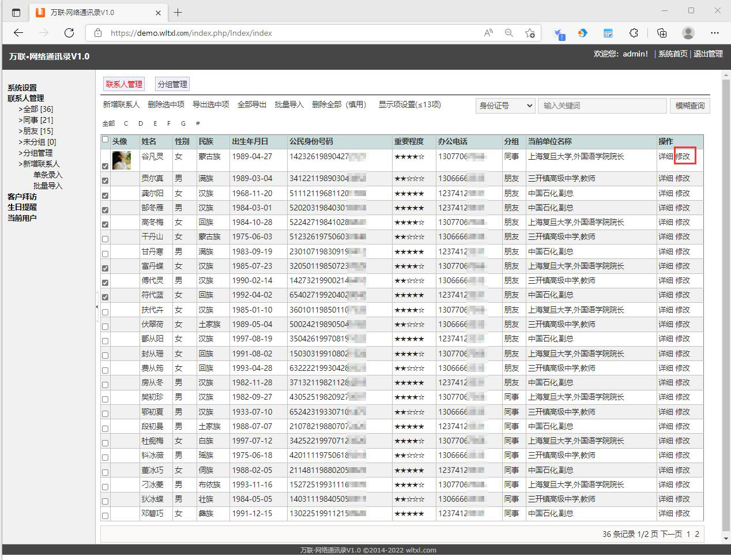Click the blue flag extension icon
Screen dimensions: 731x560
[559, 33]
